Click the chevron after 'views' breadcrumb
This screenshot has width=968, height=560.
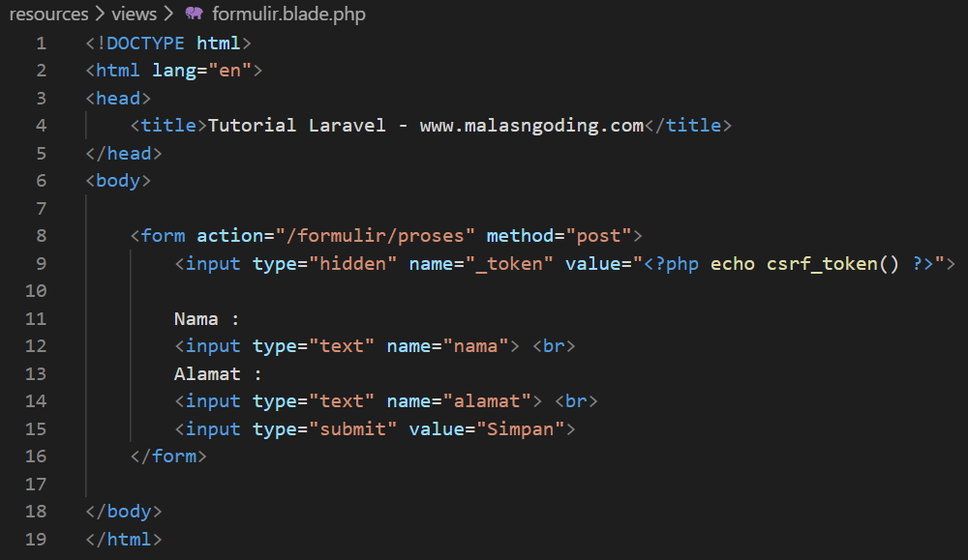(x=167, y=14)
